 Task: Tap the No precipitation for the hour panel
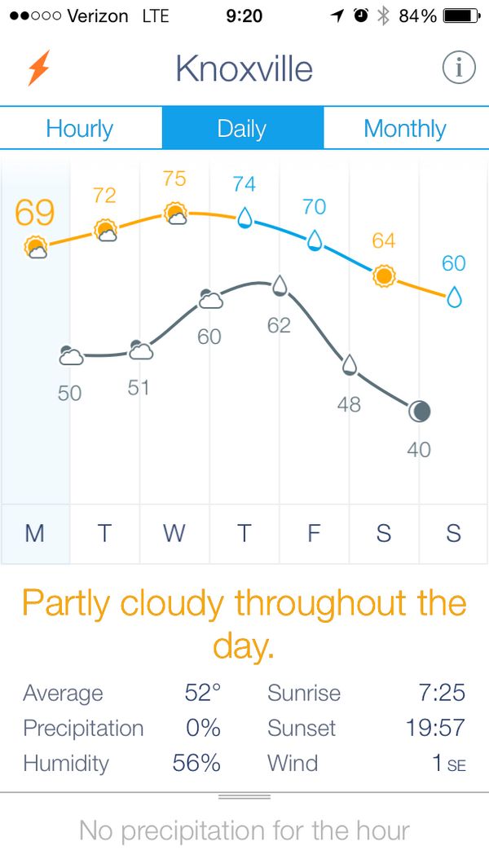point(244,831)
